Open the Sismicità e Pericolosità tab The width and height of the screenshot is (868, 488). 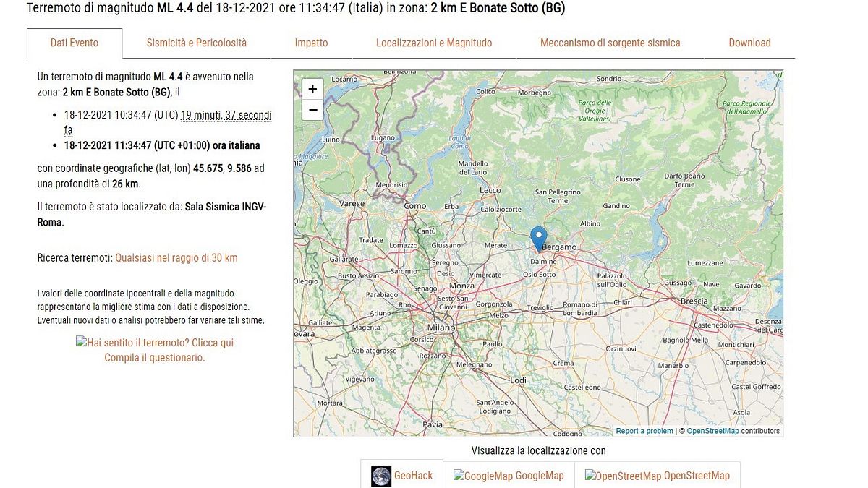197,43
